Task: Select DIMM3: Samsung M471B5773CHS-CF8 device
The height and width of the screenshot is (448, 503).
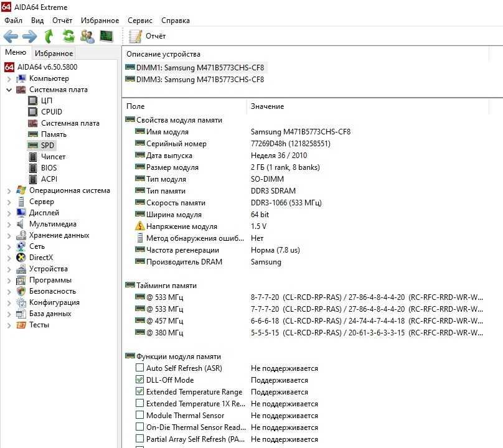Action: click(x=195, y=80)
